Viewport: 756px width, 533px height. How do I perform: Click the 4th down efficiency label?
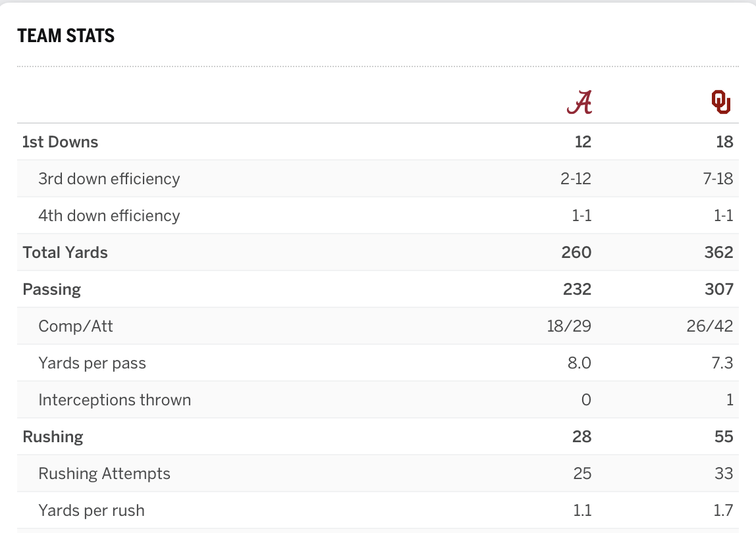[109, 216]
